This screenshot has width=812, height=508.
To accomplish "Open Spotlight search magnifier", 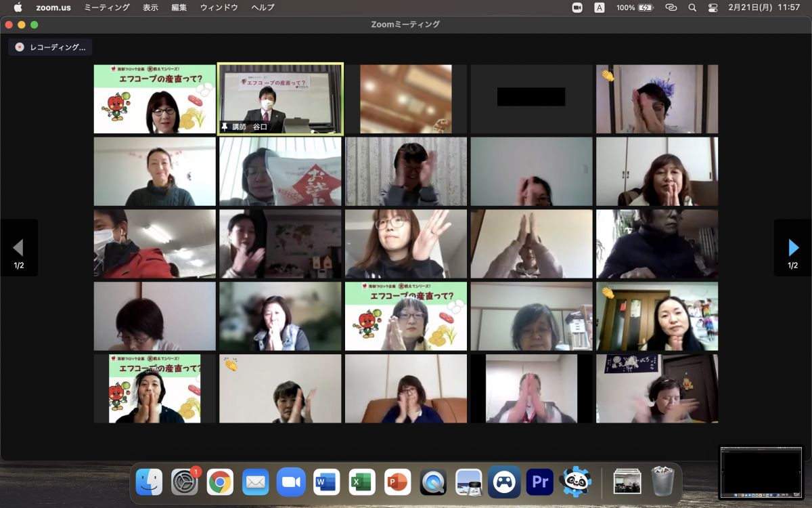I will [x=692, y=7].
